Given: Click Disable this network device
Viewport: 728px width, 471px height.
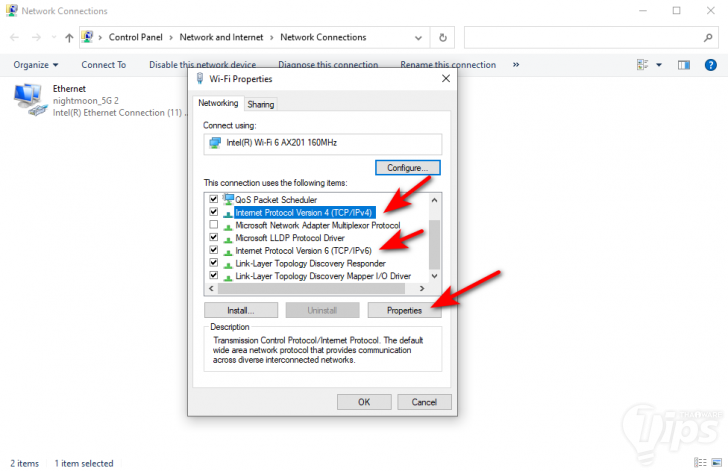Looking at the screenshot, I should click(202, 65).
